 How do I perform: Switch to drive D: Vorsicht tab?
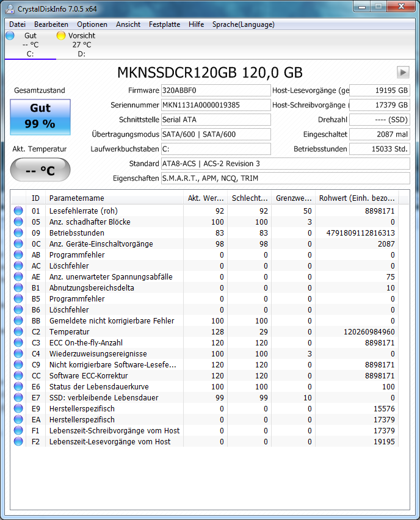[x=82, y=45]
